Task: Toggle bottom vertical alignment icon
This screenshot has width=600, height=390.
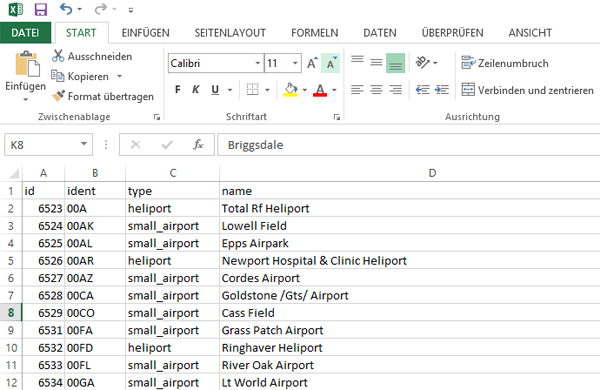Action: pyautogui.click(x=395, y=62)
